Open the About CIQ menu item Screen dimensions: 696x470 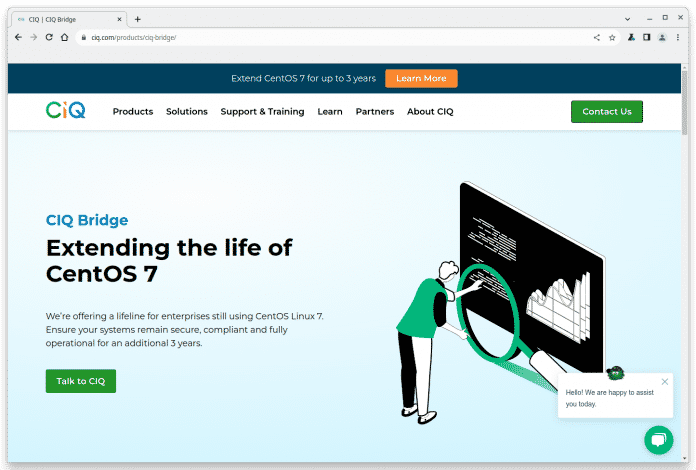click(430, 112)
